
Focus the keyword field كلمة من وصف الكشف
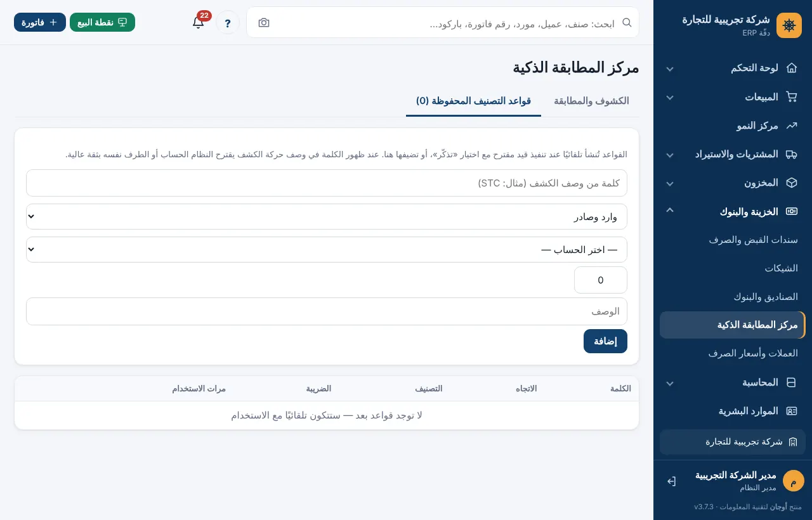[327, 183]
